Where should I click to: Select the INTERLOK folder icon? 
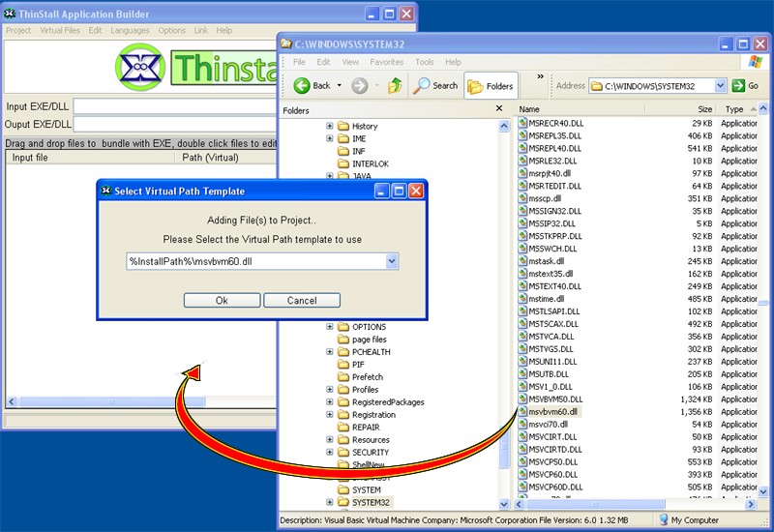343,163
